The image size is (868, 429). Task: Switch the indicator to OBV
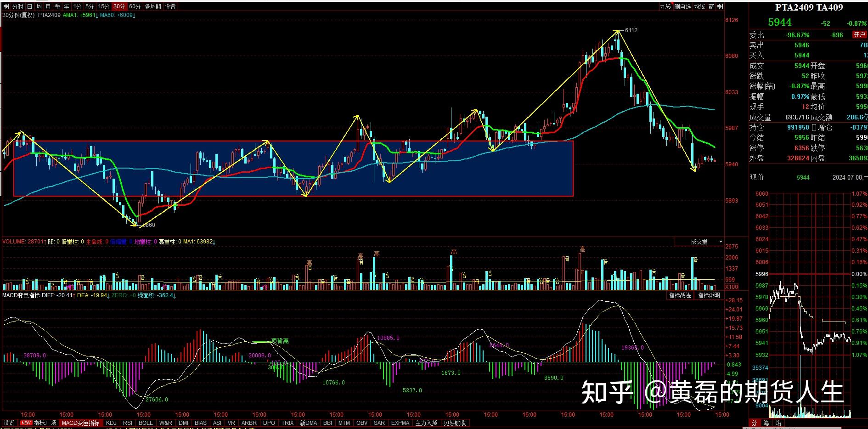[362, 423]
